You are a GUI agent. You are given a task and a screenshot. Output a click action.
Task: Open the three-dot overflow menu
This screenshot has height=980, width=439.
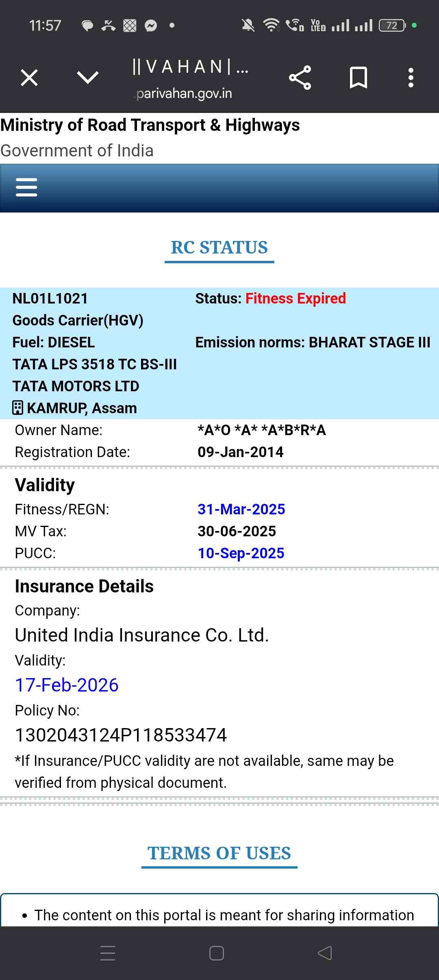(411, 78)
